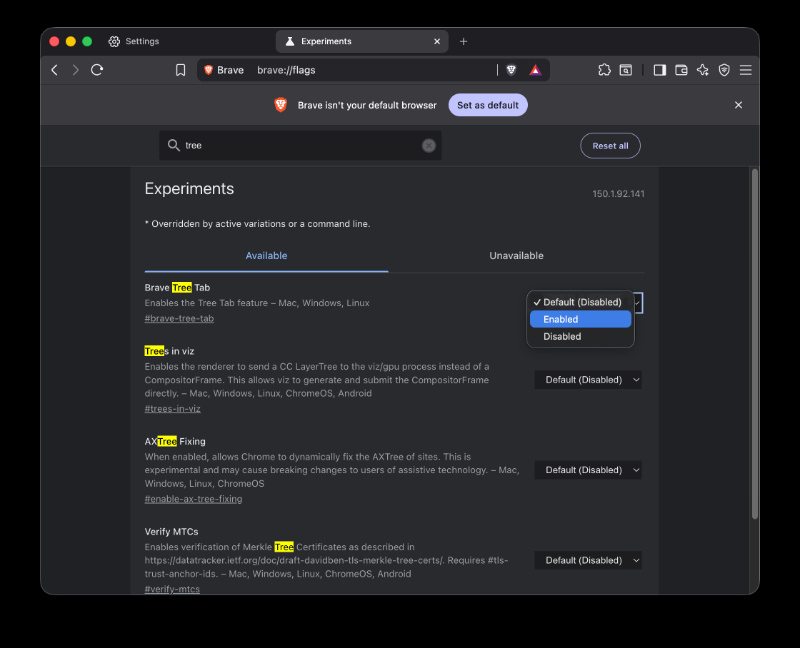Click the Experiments heading text
Viewport: 800px width, 648px height.
(189, 189)
